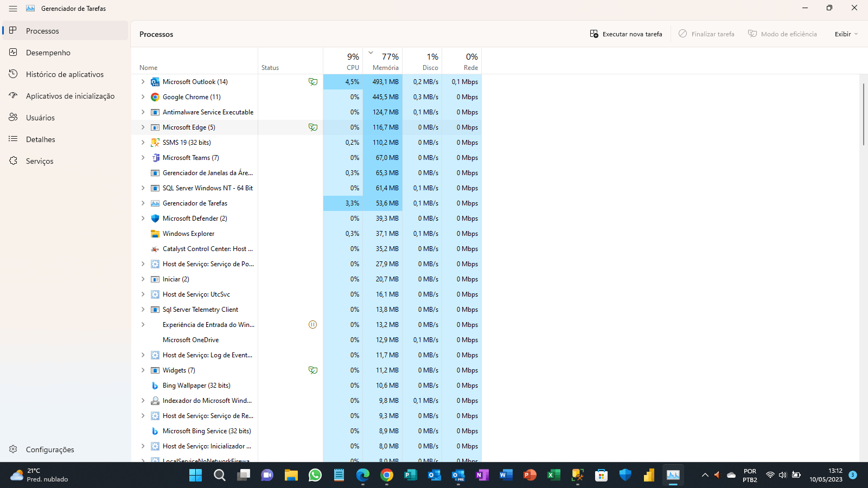This screenshot has width=868, height=488.
Task: Open Histórico de aplicativos page
Action: 65,74
